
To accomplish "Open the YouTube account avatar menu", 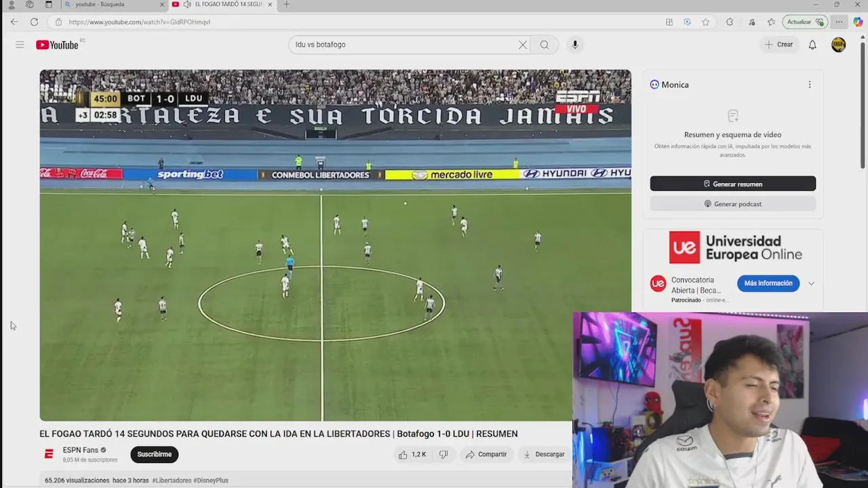I will 839,45.
